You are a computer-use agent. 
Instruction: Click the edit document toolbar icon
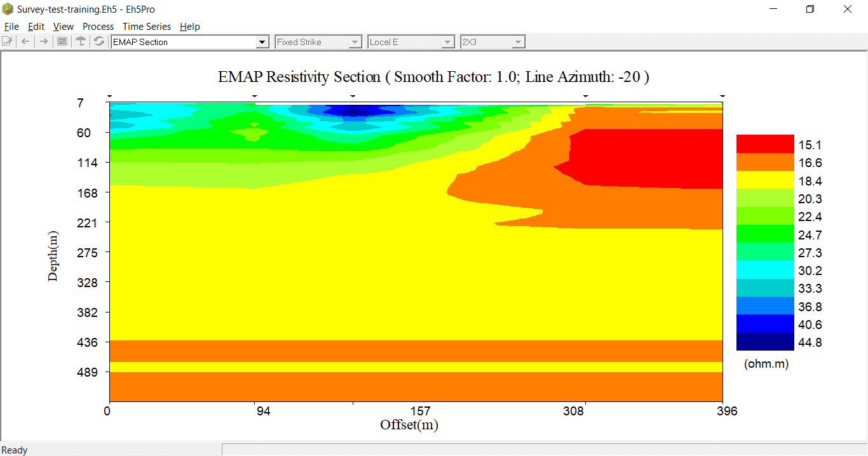tap(8, 42)
